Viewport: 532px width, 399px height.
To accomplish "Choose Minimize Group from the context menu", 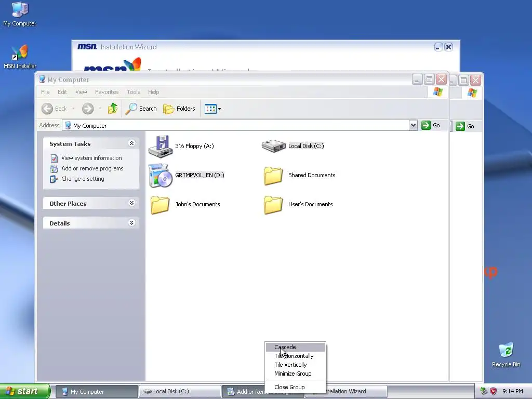I will click(295, 374).
